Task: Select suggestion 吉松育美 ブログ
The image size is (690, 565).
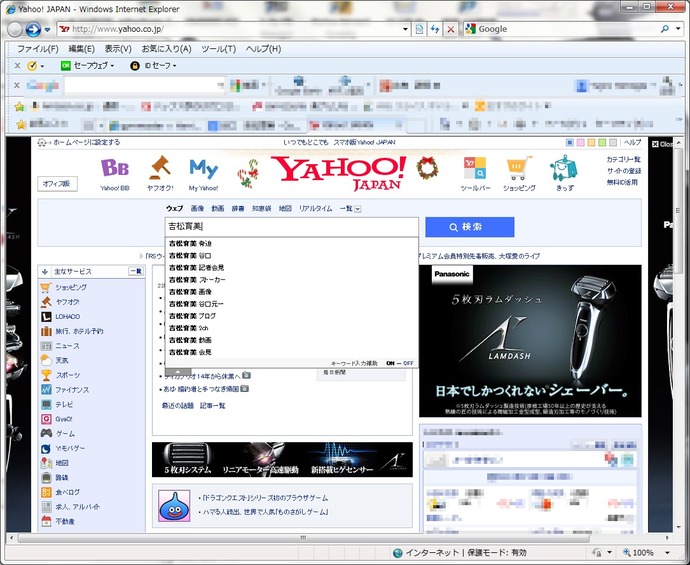Action: tap(192, 316)
